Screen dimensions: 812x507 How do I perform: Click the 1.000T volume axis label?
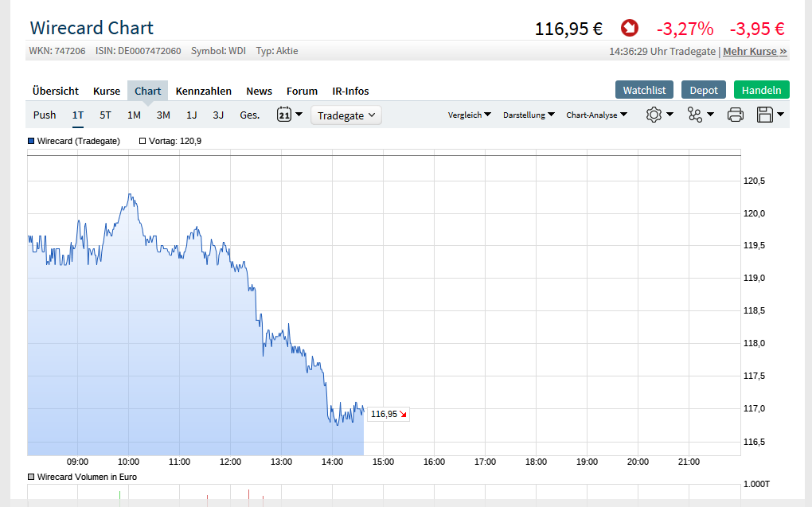(756, 484)
